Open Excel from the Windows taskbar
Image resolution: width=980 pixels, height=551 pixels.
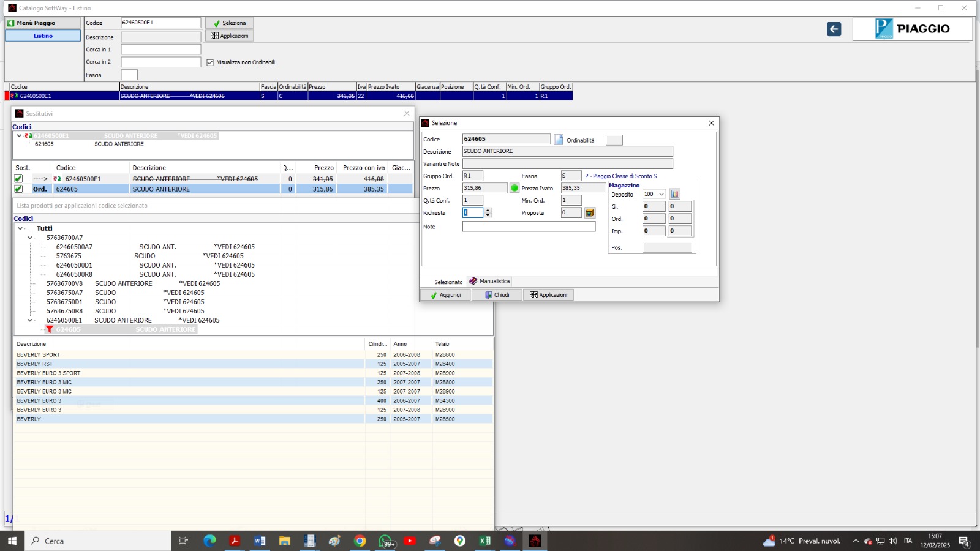click(x=484, y=541)
